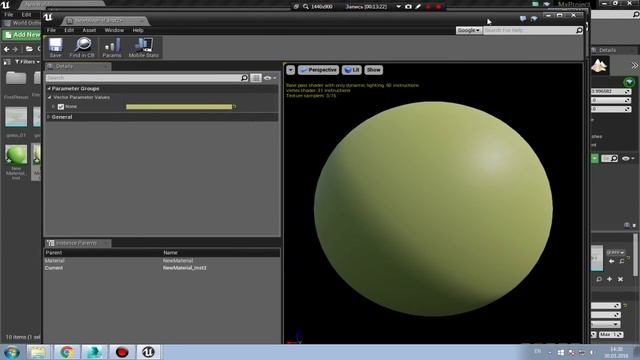This screenshot has width=640, height=360.
Task: Open the Windows Start menu
Action: (11, 352)
